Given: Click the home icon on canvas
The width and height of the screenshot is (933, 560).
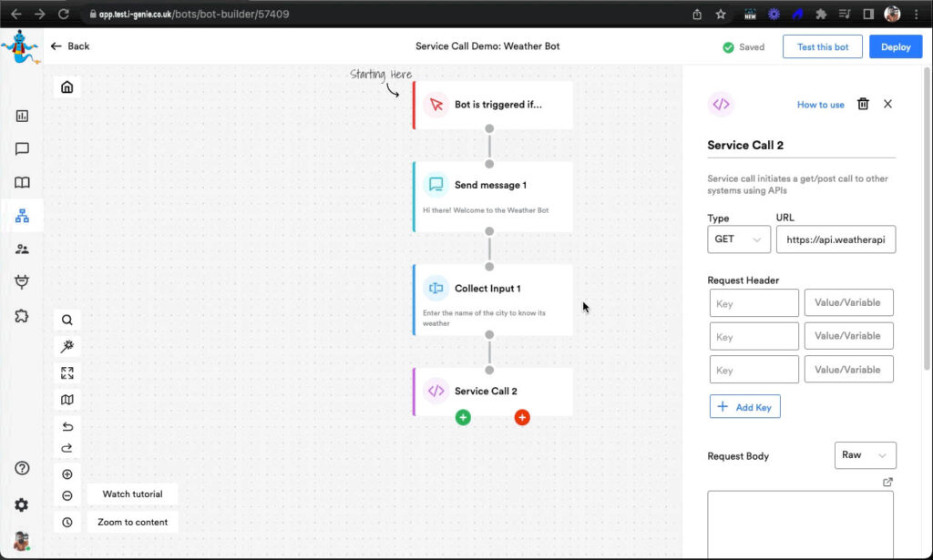Looking at the screenshot, I should pos(67,87).
